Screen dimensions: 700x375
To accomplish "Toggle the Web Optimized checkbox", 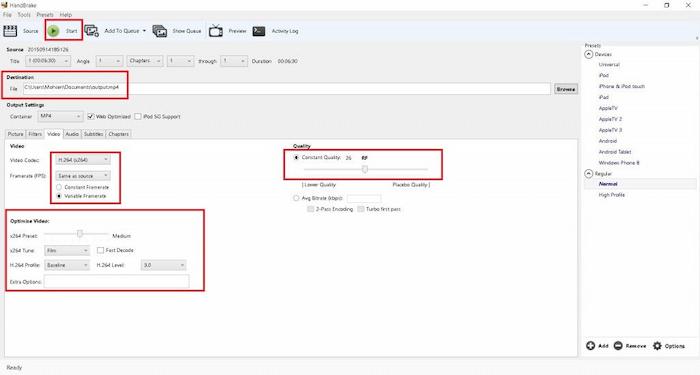I will [91, 117].
